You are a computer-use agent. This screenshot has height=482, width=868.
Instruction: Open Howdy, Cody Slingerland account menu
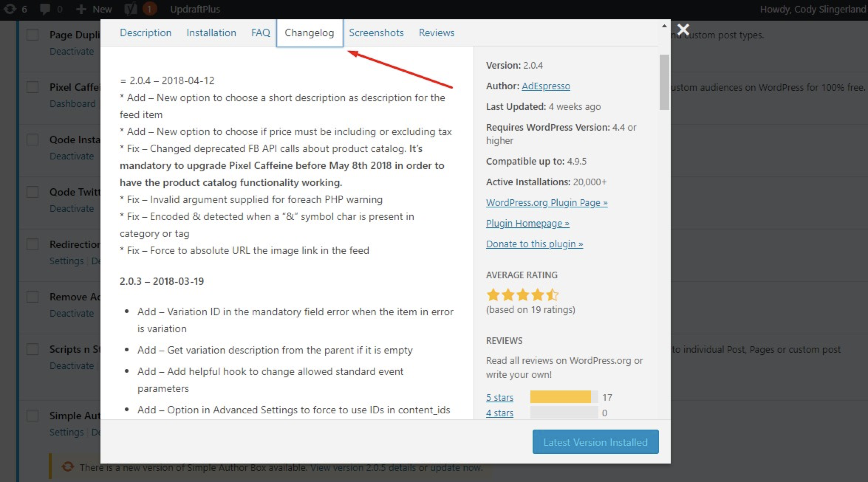click(x=813, y=9)
